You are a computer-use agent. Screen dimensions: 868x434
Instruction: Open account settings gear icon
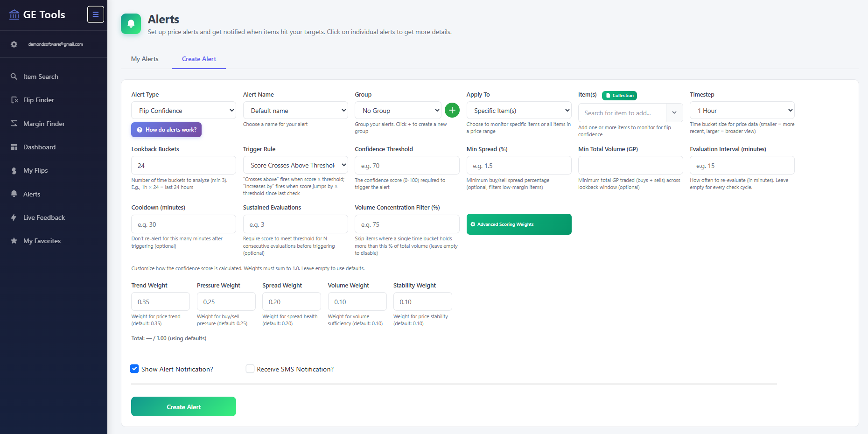click(14, 44)
